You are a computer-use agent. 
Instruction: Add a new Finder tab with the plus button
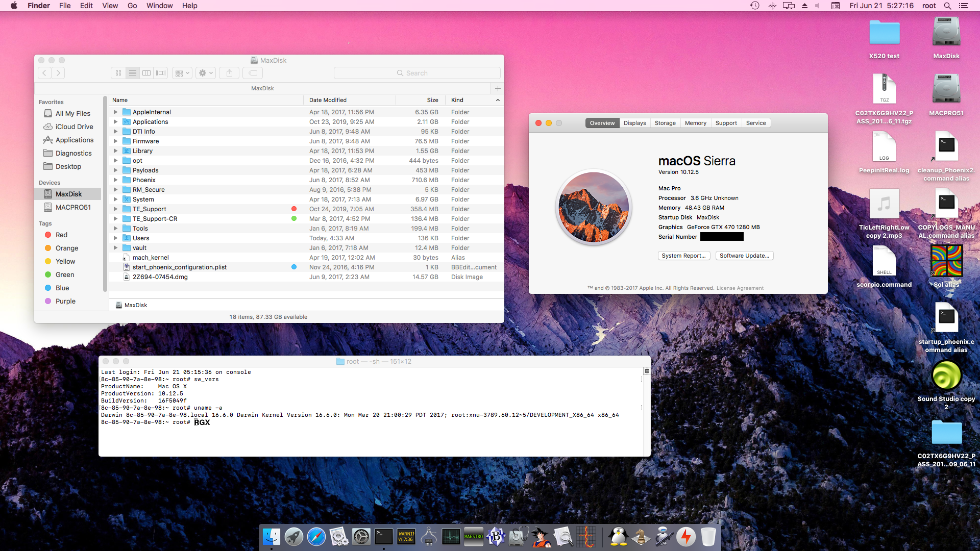tap(498, 88)
